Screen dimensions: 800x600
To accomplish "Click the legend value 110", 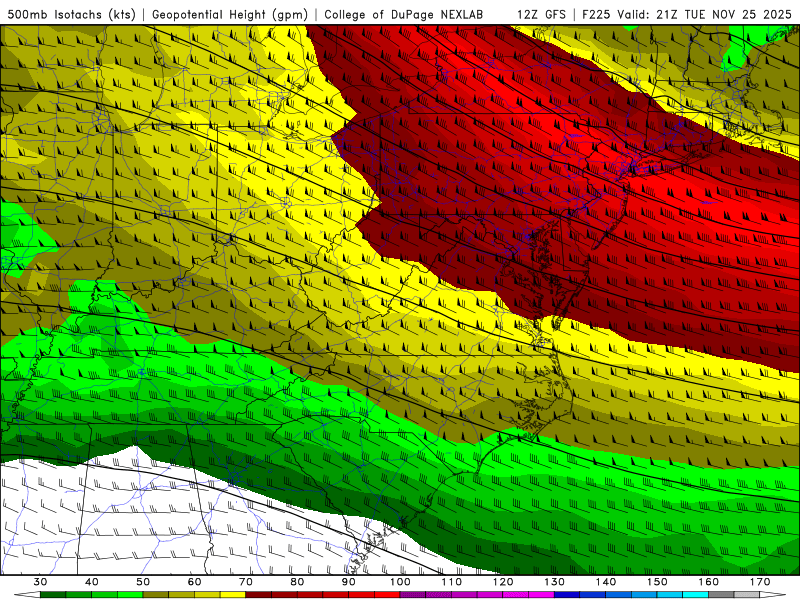I will tap(452, 582).
